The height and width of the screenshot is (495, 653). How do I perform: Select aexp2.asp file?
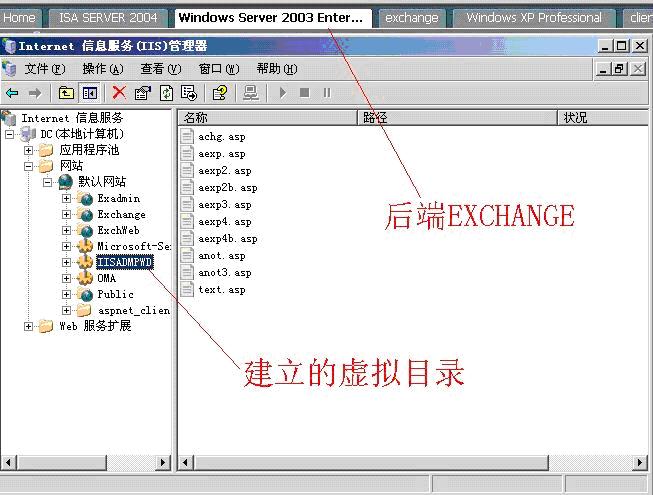coord(224,171)
